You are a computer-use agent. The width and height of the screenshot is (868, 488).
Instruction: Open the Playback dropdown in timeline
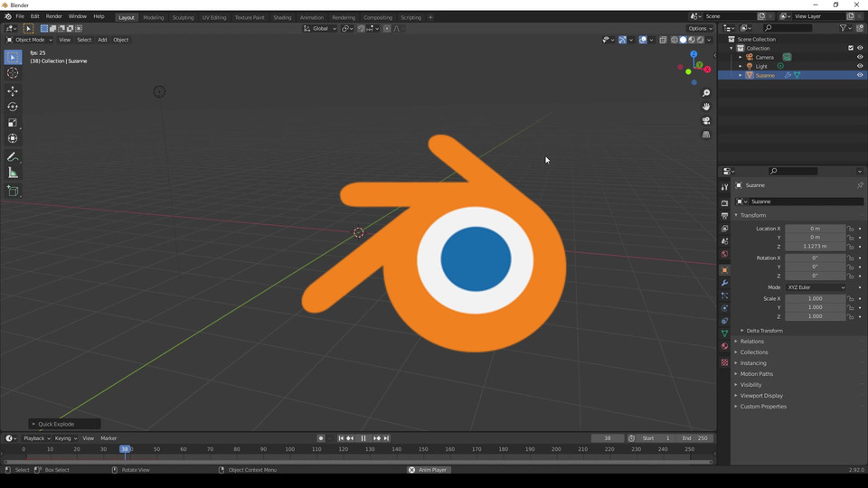36,438
